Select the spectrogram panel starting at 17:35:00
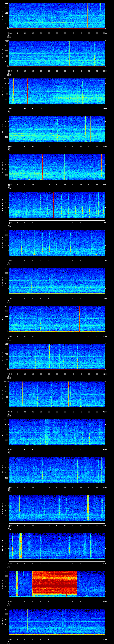Viewport: 114px width, 644px height. pyautogui.click(x=57, y=167)
